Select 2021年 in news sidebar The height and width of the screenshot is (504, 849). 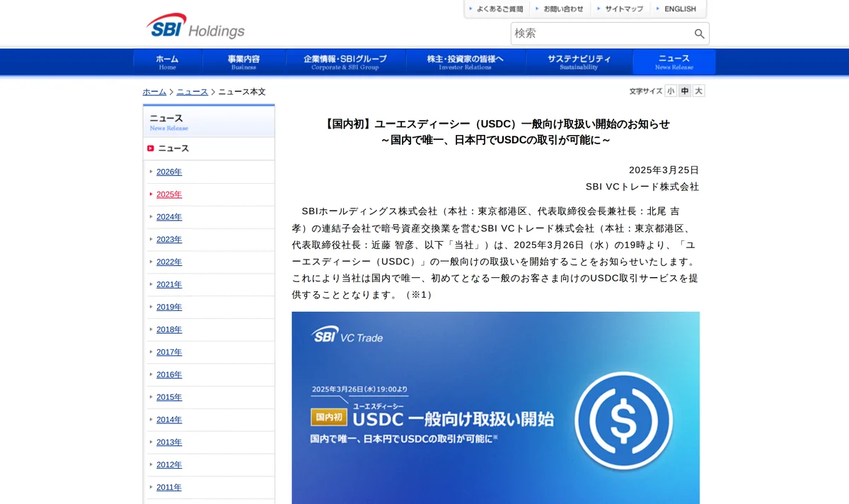click(169, 285)
